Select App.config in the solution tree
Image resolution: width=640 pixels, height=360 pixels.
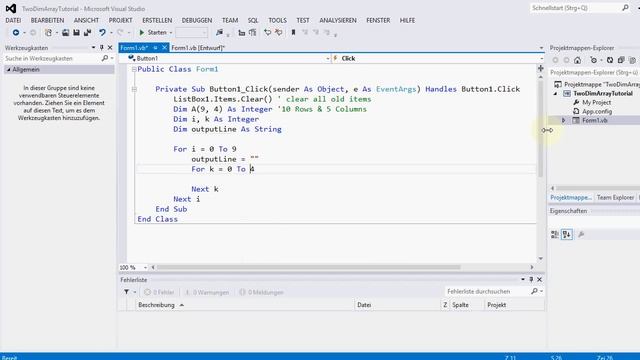coord(597,111)
